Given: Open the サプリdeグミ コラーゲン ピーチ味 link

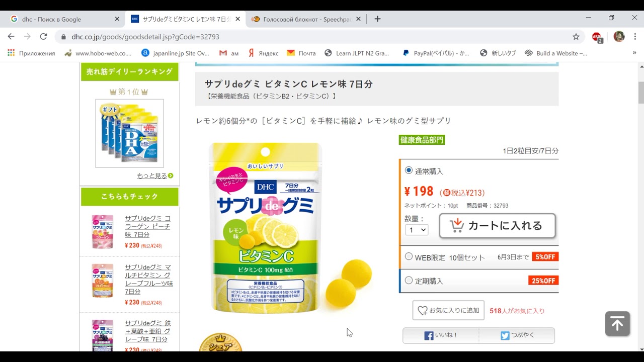Looking at the screenshot, I should coord(147,226).
